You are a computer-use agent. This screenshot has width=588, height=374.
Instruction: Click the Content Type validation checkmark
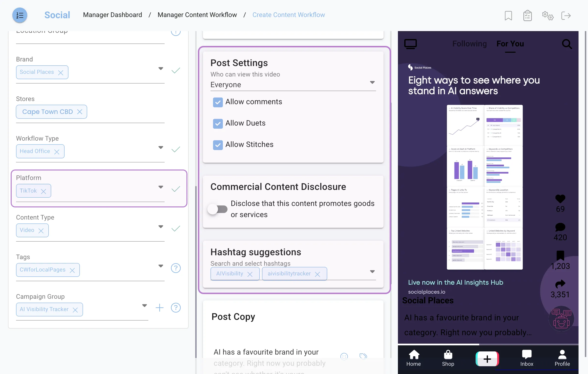click(x=176, y=229)
